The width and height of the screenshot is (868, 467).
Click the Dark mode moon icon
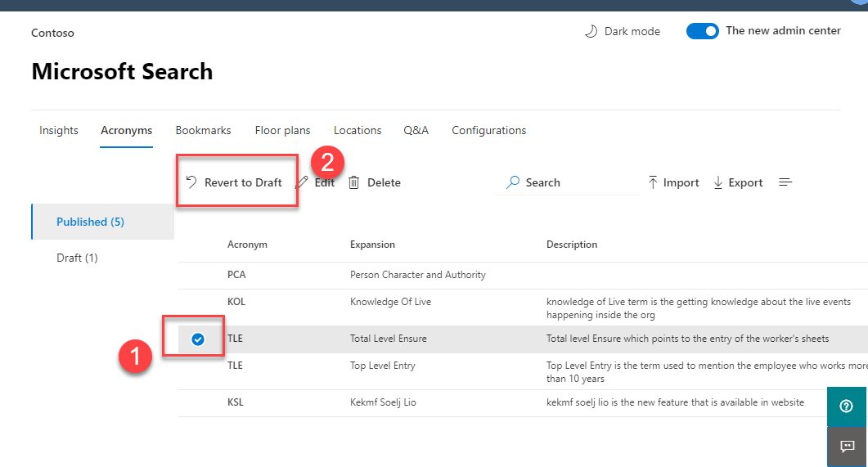(x=591, y=31)
